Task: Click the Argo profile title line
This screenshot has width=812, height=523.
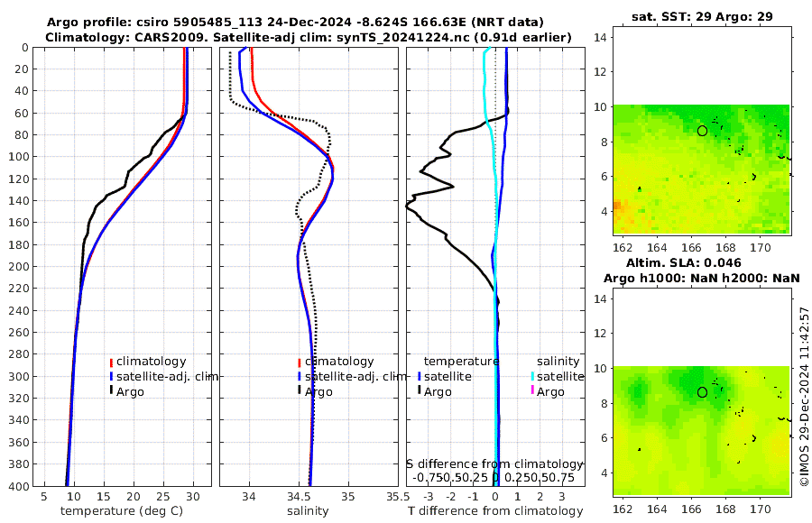Action: pos(295,23)
